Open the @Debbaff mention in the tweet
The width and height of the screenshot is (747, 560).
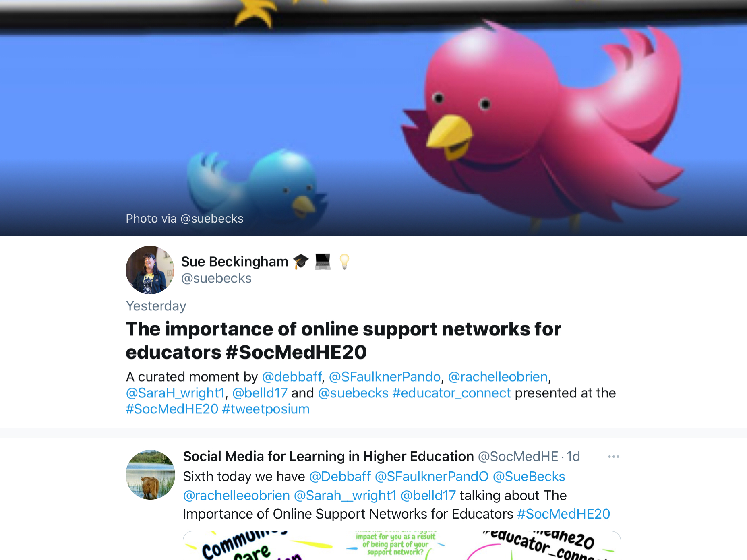(x=340, y=477)
